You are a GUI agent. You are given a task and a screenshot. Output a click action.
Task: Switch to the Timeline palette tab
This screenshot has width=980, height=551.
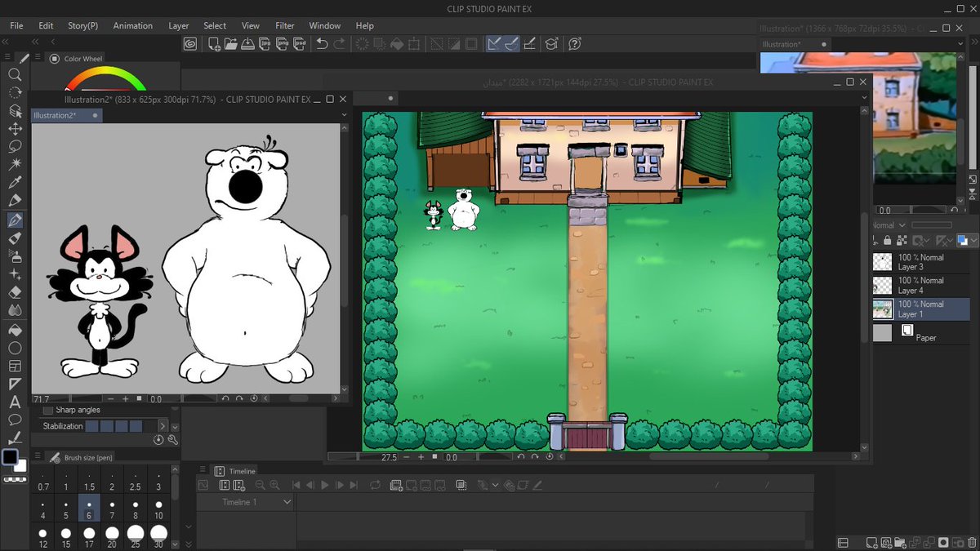236,471
